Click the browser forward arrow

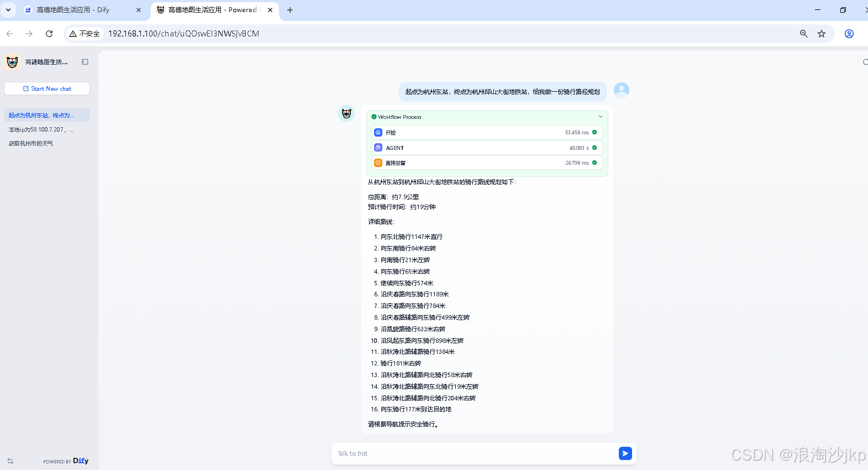pos(29,34)
